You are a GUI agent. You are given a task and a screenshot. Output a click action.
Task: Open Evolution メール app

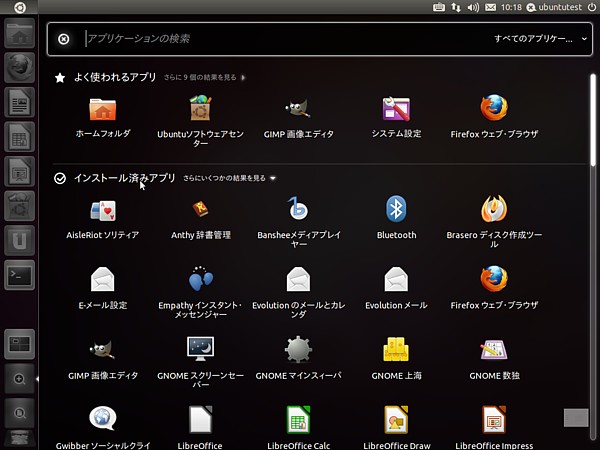click(x=396, y=279)
